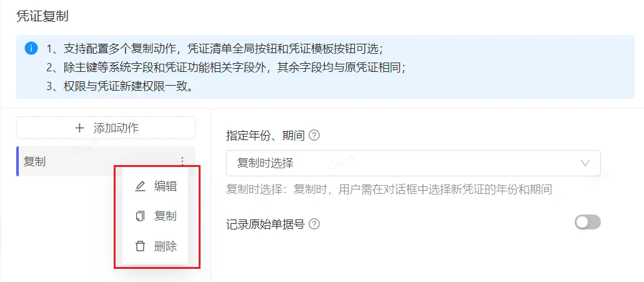Click the help icon next to 记录原始单据号
The image size is (644, 282).
coord(314,224)
